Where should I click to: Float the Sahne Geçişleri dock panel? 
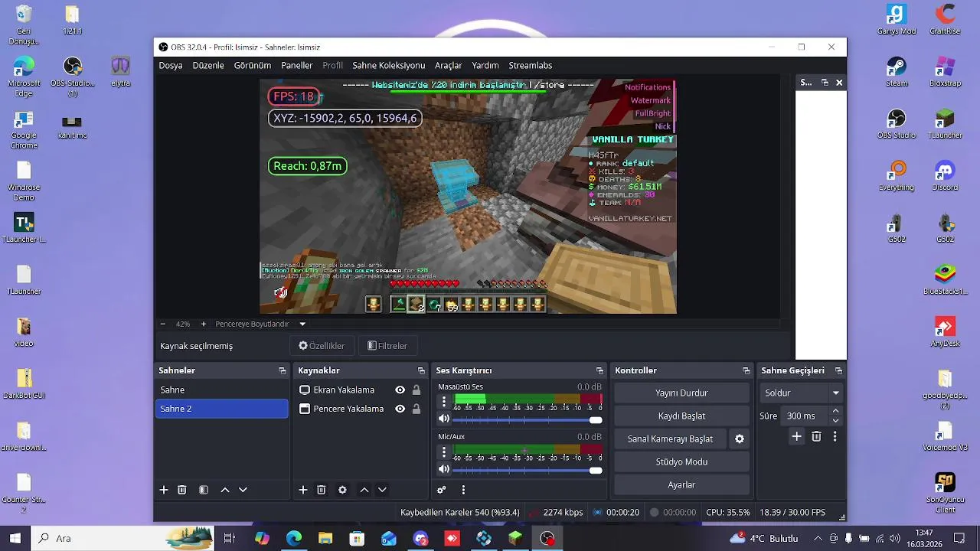(x=838, y=370)
